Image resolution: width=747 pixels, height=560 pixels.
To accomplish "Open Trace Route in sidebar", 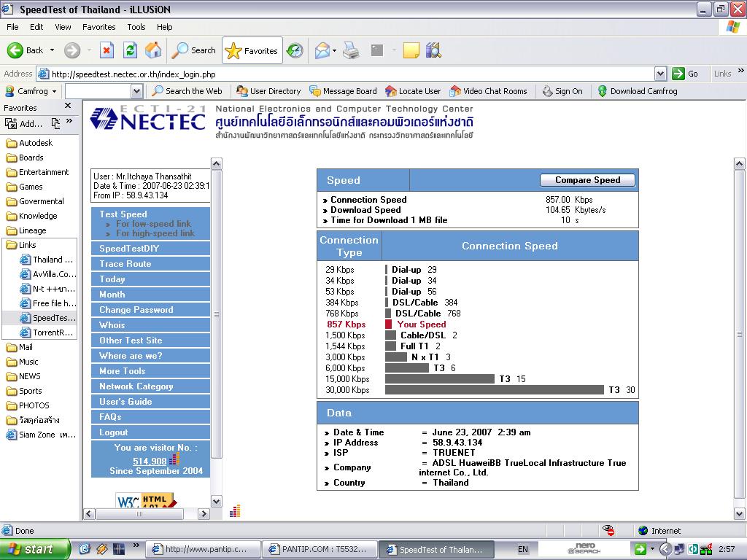I will [150, 264].
